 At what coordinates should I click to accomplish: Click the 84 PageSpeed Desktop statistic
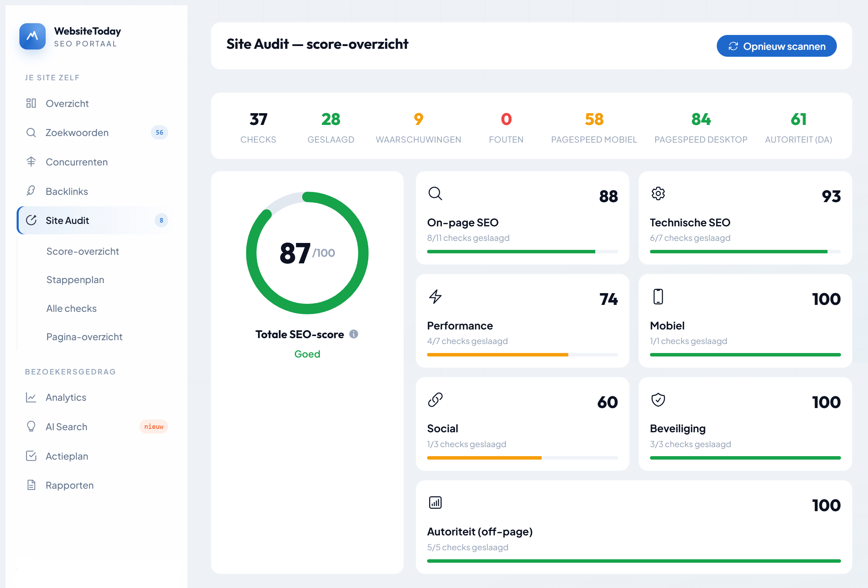pos(701,128)
